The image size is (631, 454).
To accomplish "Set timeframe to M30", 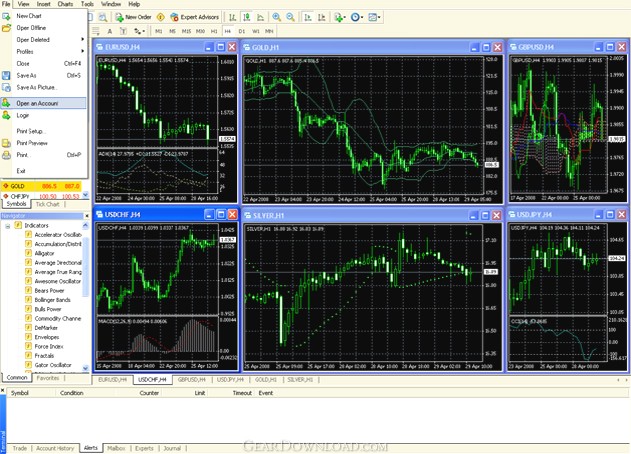I will [200, 31].
